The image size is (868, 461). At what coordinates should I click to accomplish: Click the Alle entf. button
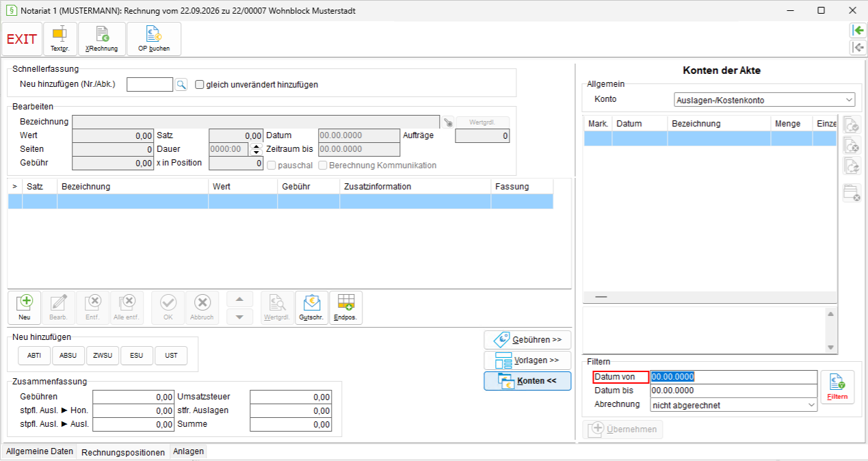127,308
